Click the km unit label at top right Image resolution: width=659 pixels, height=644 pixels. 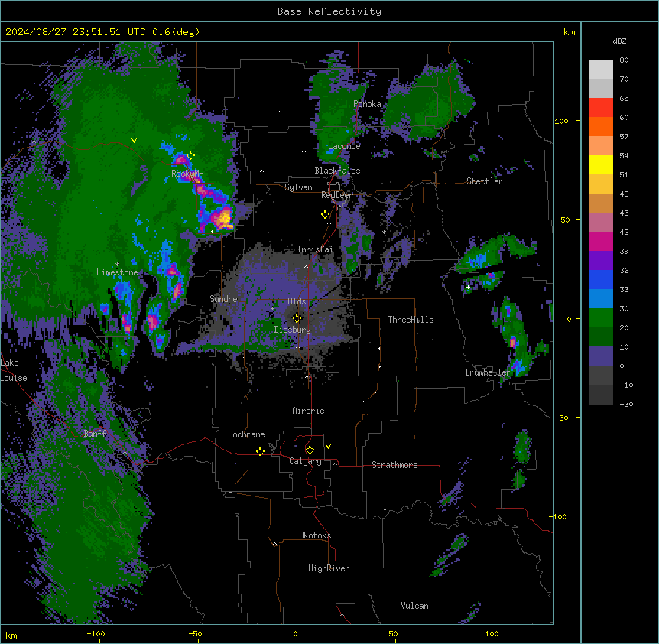coord(569,32)
